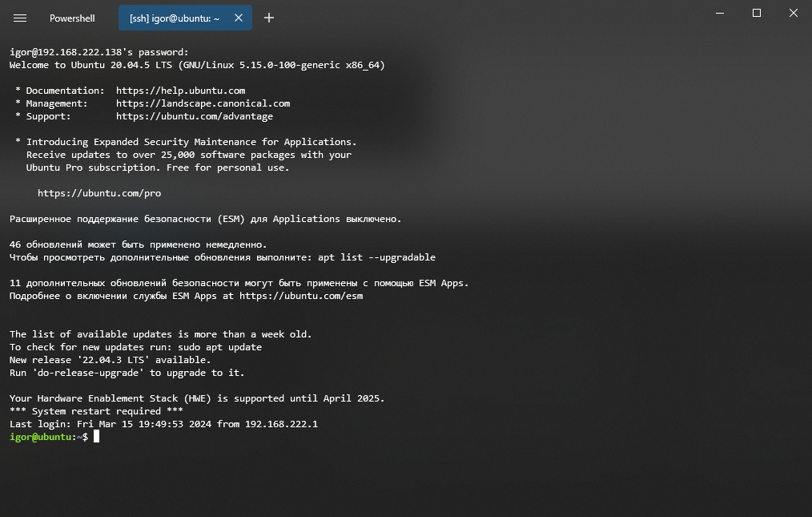Click the https://ubuntu.com/pro URL
Viewport: 812px width, 517px height.
pyautogui.click(x=99, y=193)
